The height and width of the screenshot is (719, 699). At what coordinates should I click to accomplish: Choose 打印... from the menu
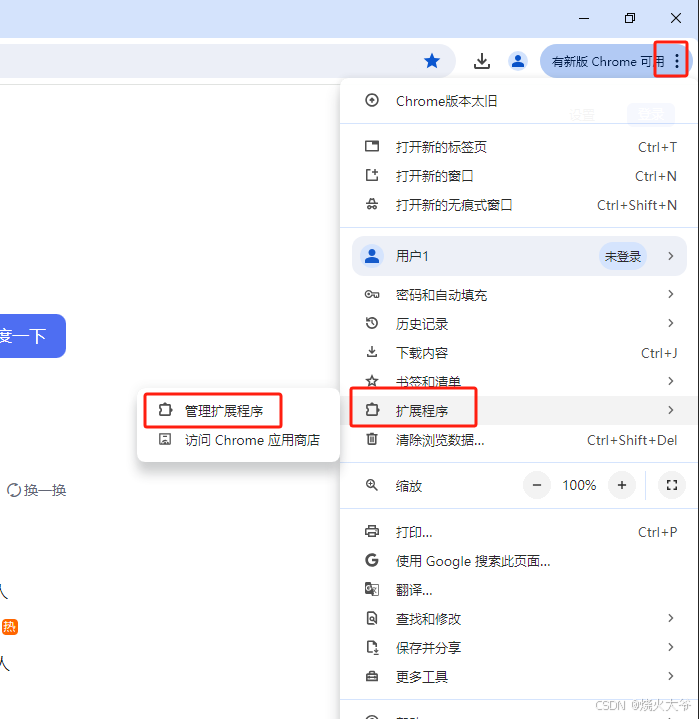point(519,532)
